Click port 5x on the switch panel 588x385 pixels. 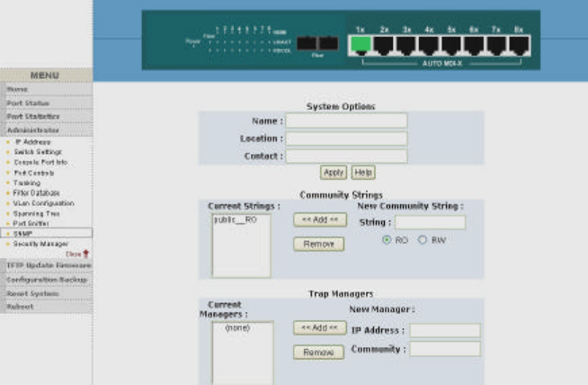pyautogui.click(x=451, y=45)
